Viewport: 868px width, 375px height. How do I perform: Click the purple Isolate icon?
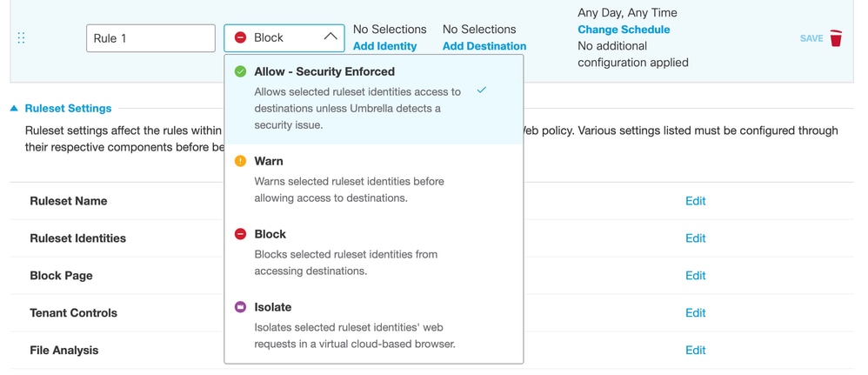241,307
